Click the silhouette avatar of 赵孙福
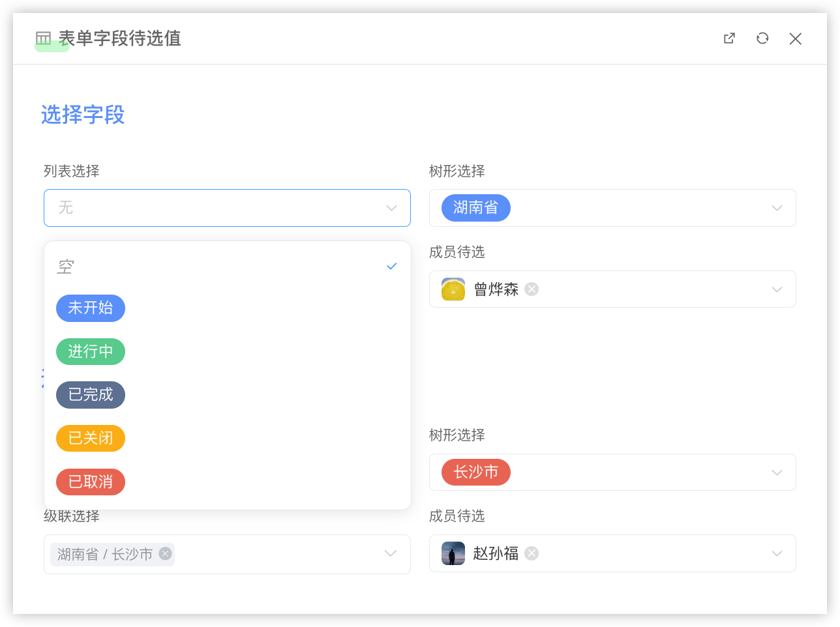Image resolution: width=840 pixels, height=627 pixels. [453, 553]
